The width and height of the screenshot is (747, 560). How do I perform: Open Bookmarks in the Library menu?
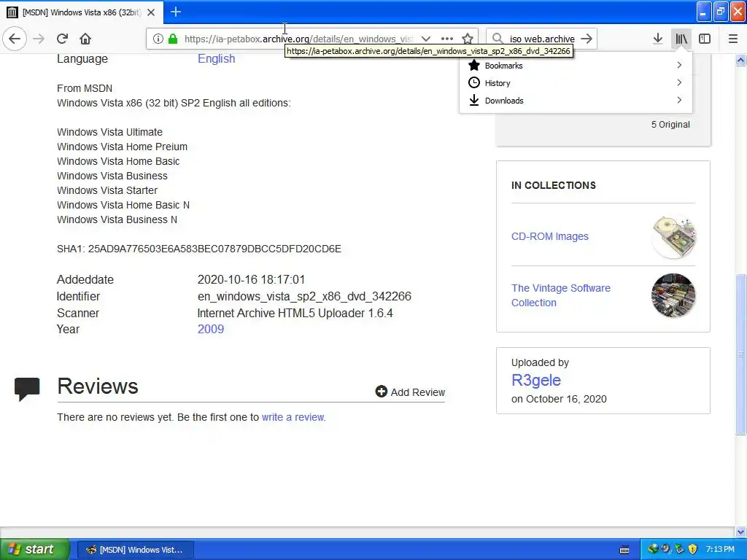coord(576,65)
